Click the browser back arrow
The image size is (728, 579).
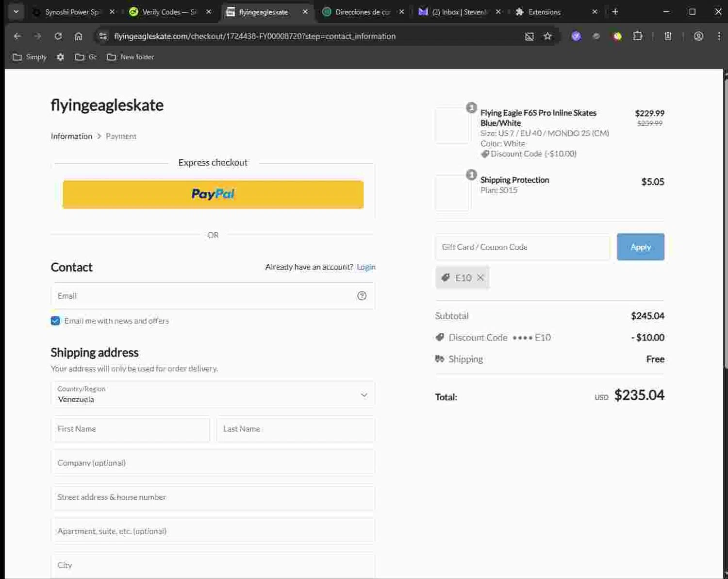pos(17,36)
